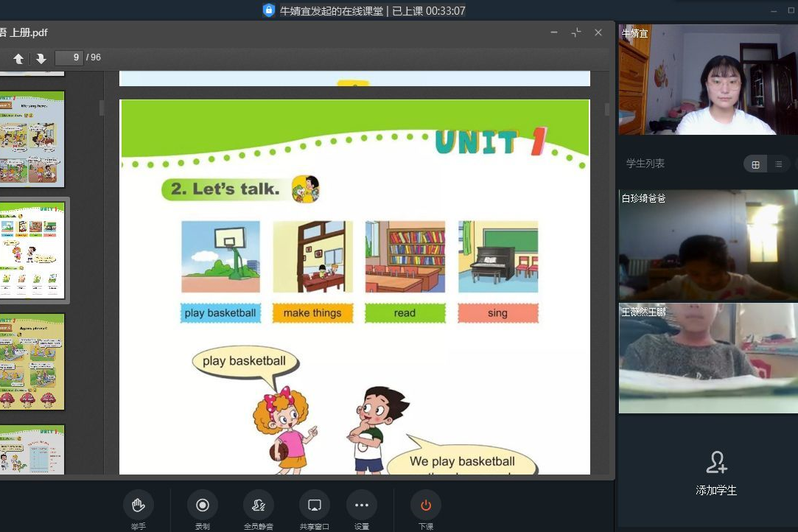Minimize the PDF viewer window
The width and height of the screenshot is (798, 532).
(553, 32)
